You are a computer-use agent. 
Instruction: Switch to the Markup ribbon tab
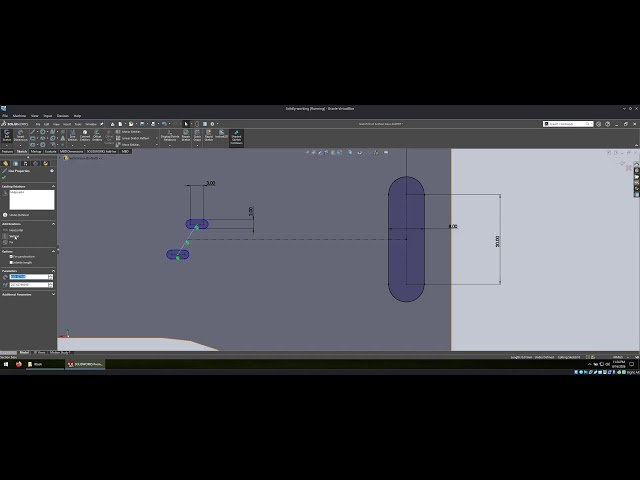[x=36, y=151]
